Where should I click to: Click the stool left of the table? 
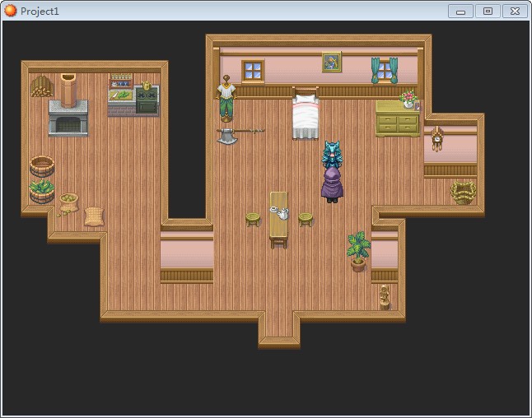[x=253, y=220]
